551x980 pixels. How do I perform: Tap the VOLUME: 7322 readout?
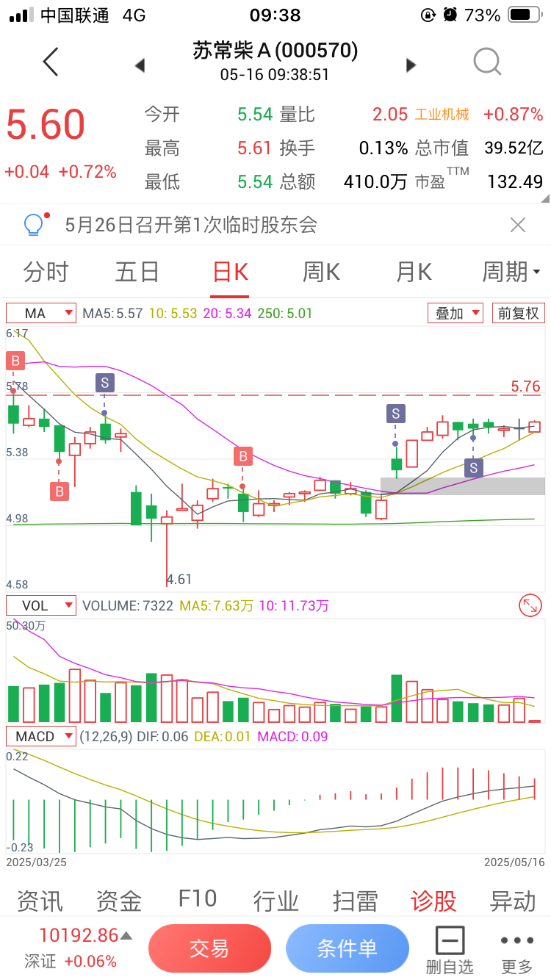point(128,606)
